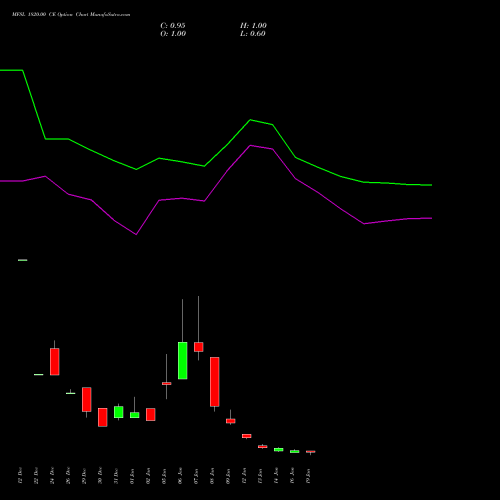The width and height of the screenshot is (500, 500).
Task: Click the 09 Jan date label
Action: click(228, 476)
